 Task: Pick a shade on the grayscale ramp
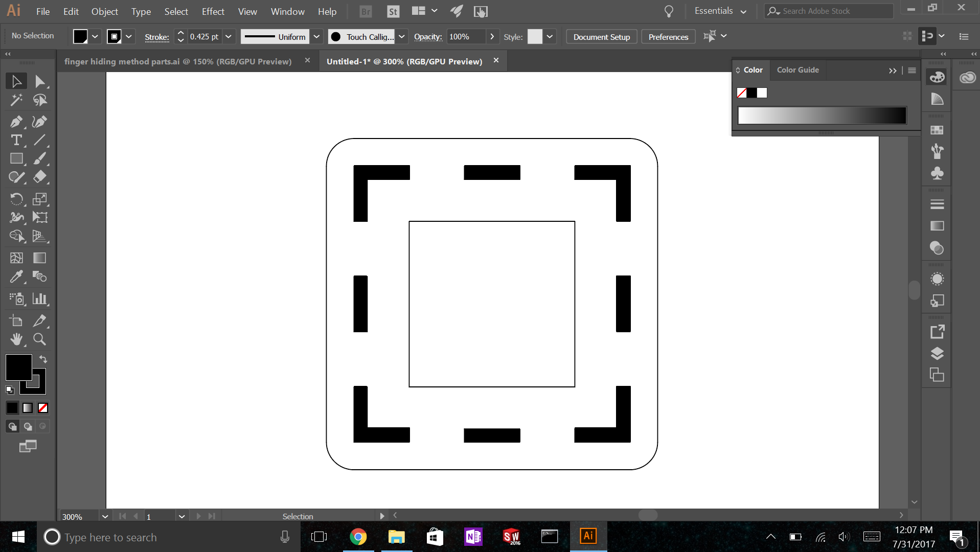pos(822,115)
